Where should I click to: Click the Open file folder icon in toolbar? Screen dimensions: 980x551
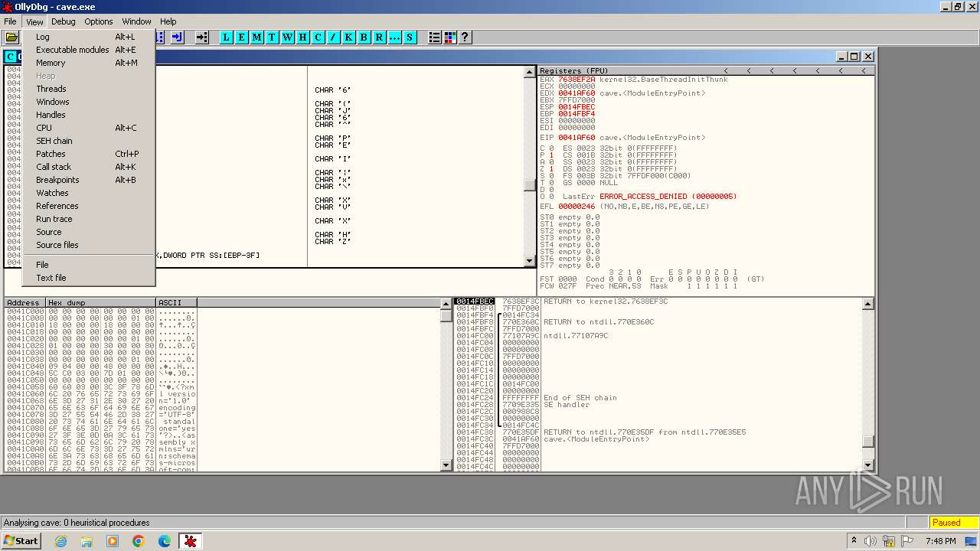click(11, 37)
